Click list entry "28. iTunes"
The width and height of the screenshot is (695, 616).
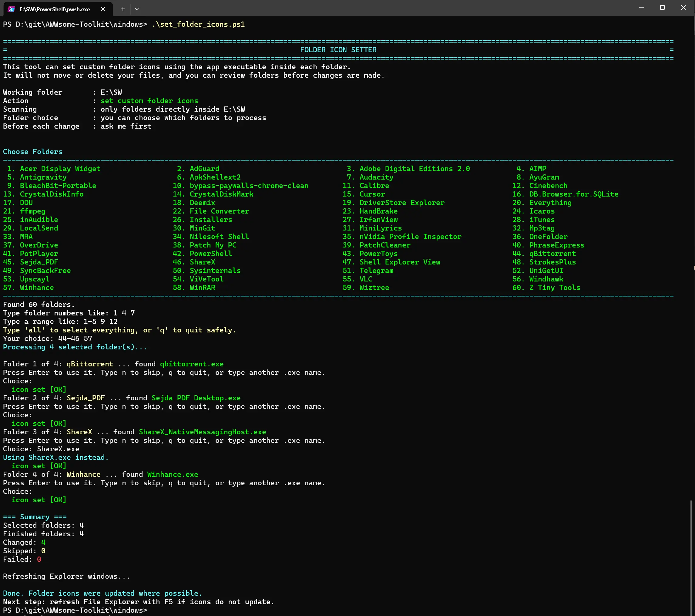[533, 220]
